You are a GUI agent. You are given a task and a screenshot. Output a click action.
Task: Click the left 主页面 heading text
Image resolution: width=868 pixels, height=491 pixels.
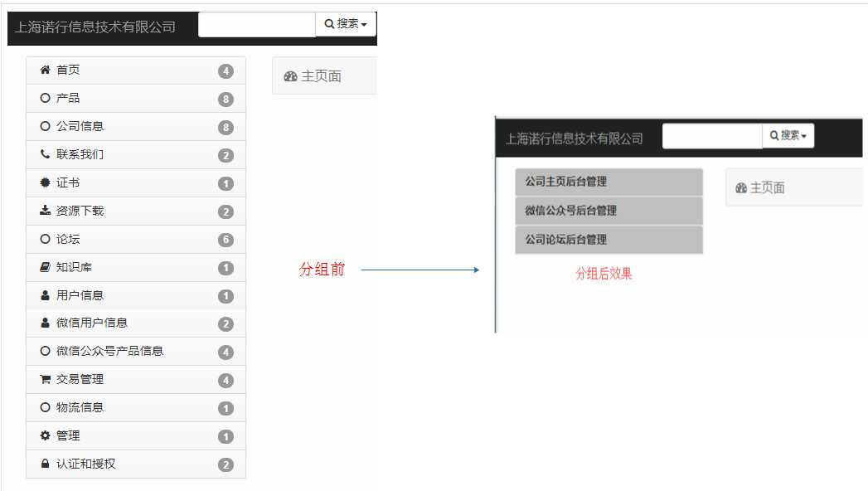click(321, 76)
